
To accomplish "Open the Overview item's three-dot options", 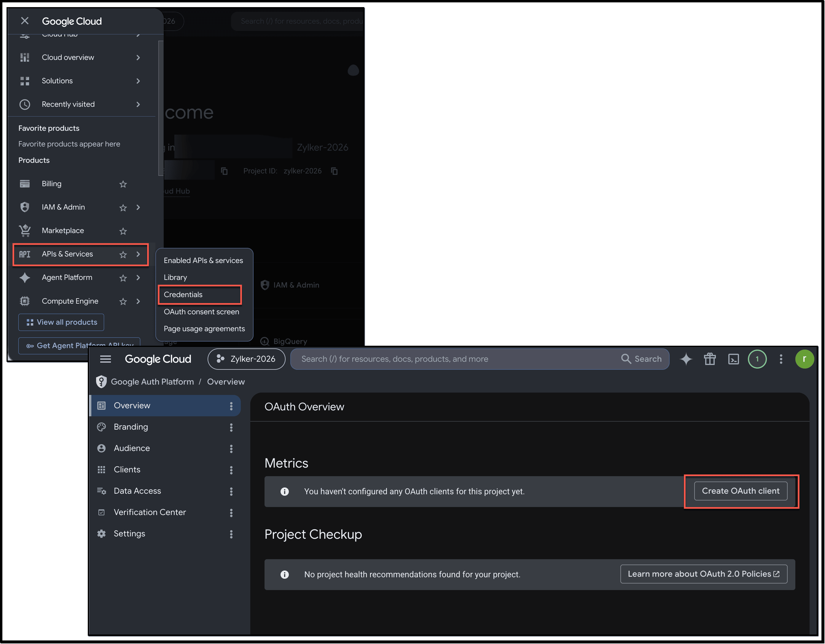I will point(231,406).
